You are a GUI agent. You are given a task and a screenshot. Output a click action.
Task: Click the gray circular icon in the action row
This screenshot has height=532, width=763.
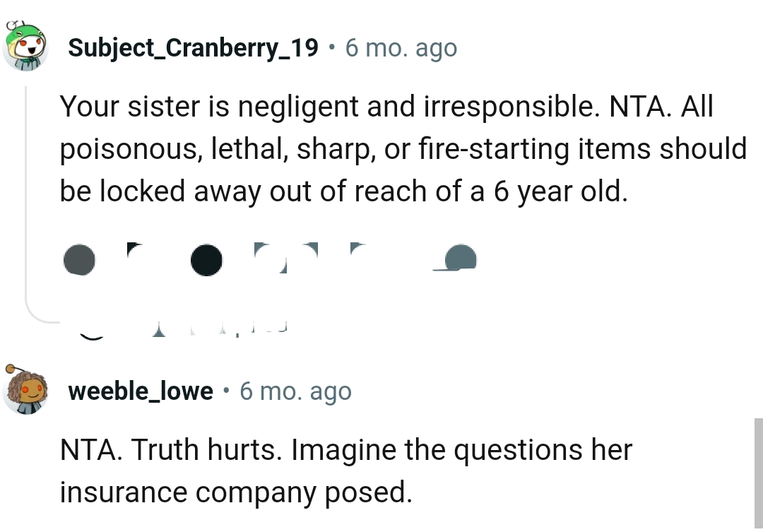coord(79,260)
